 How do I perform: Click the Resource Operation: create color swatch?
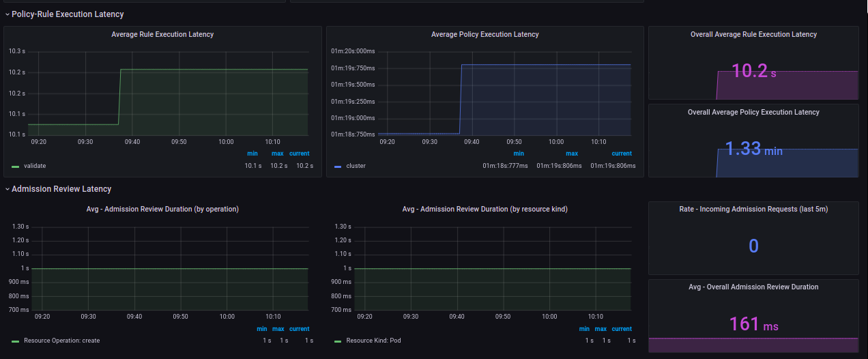[15, 341]
